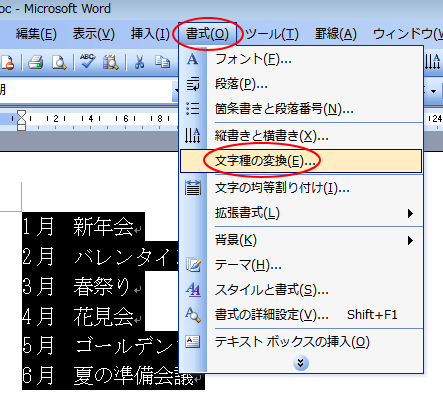Viewport: 443px width, 402px height.
Task: Click the first-line indent marker on ruler
Action: click(x=21, y=114)
